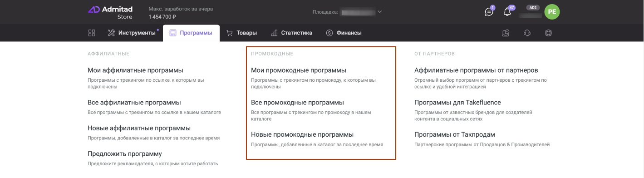Go to Мои аффилиатные программы
The image size is (644, 178).
(135, 70)
